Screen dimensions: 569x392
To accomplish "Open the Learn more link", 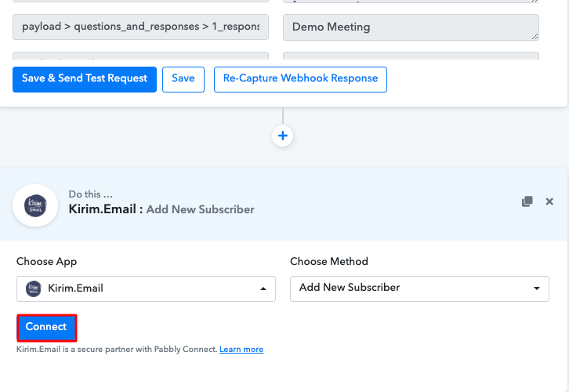I will pyautogui.click(x=241, y=349).
